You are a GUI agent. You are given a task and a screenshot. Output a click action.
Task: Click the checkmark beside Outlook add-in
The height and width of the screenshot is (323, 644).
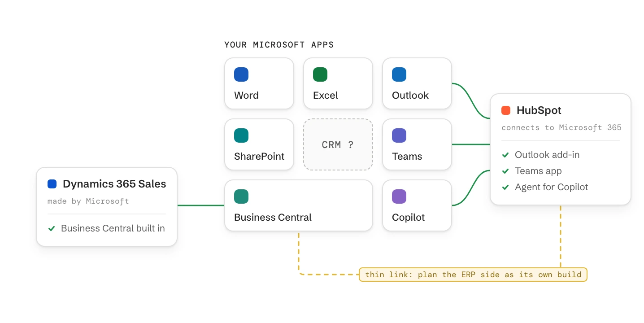point(505,155)
